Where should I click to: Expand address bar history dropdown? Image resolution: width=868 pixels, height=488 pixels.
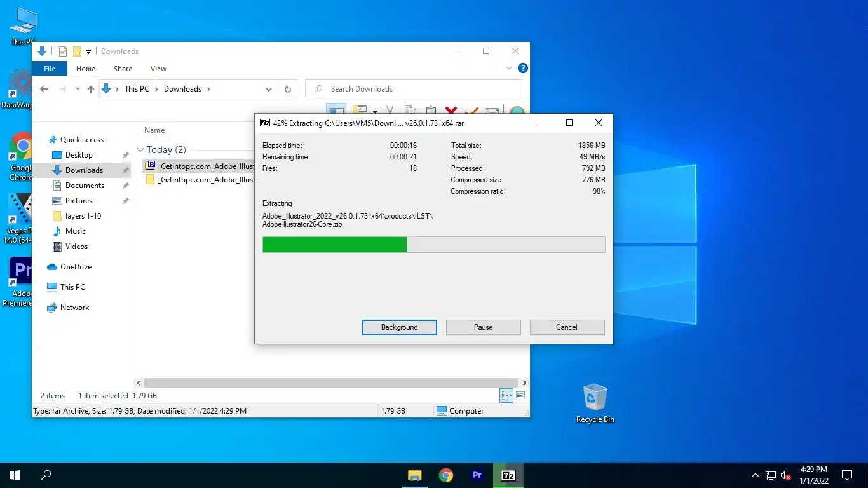[x=269, y=89]
